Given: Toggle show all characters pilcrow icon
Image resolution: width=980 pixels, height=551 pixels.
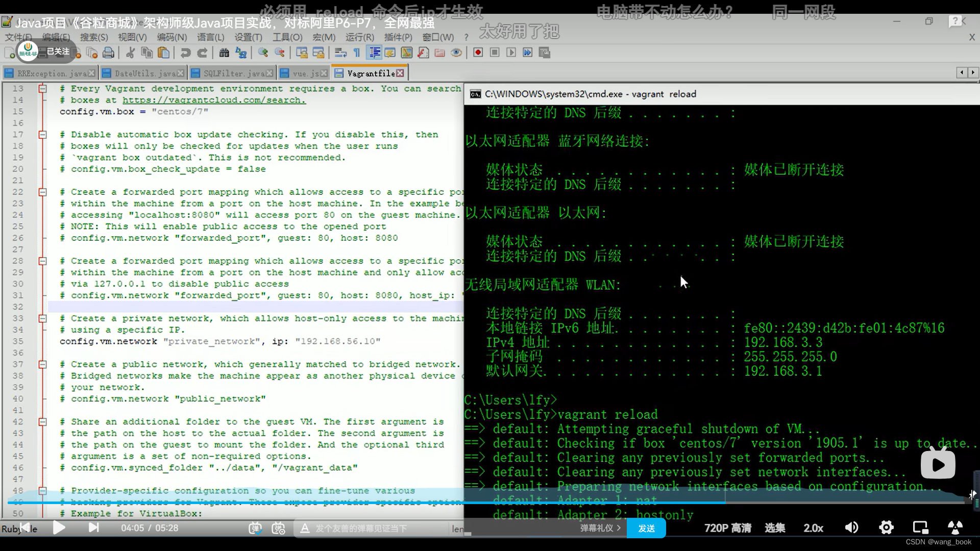Looking at the screenshot, I should 357,53.
